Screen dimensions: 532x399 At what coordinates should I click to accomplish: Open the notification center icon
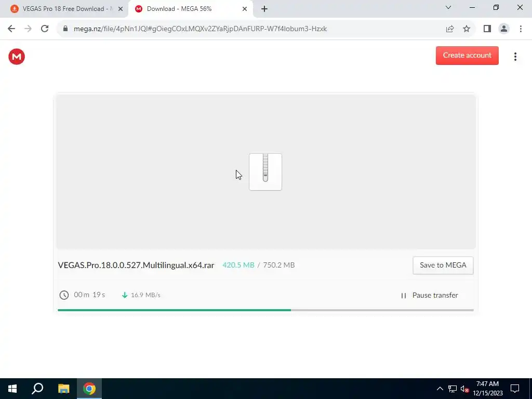515,389
